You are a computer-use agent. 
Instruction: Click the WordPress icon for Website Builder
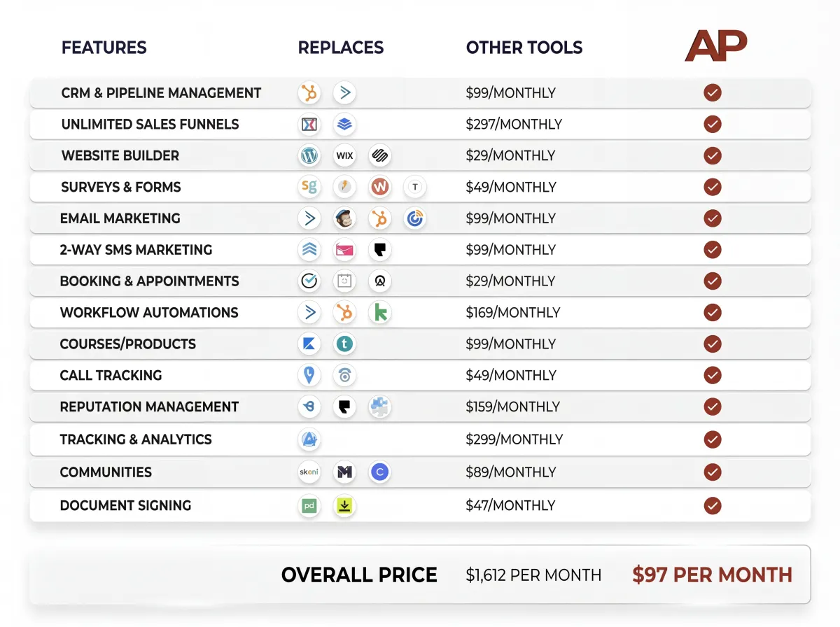(x=309, y=155)
